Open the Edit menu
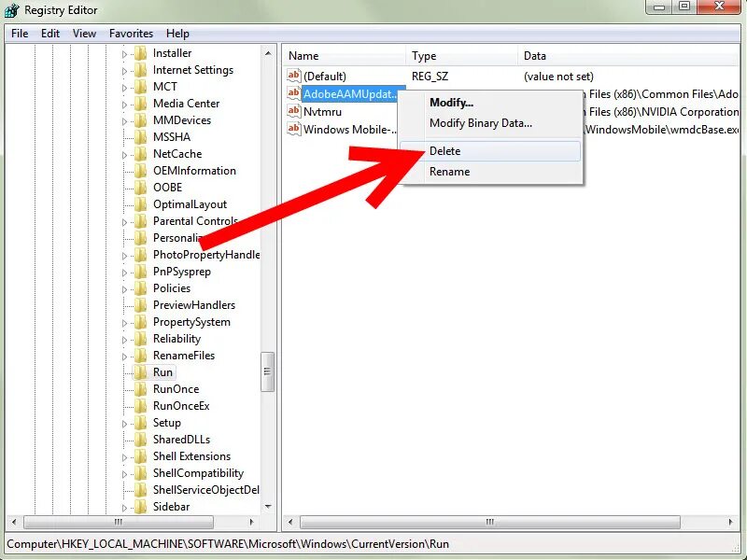 (x=50, y=34)
